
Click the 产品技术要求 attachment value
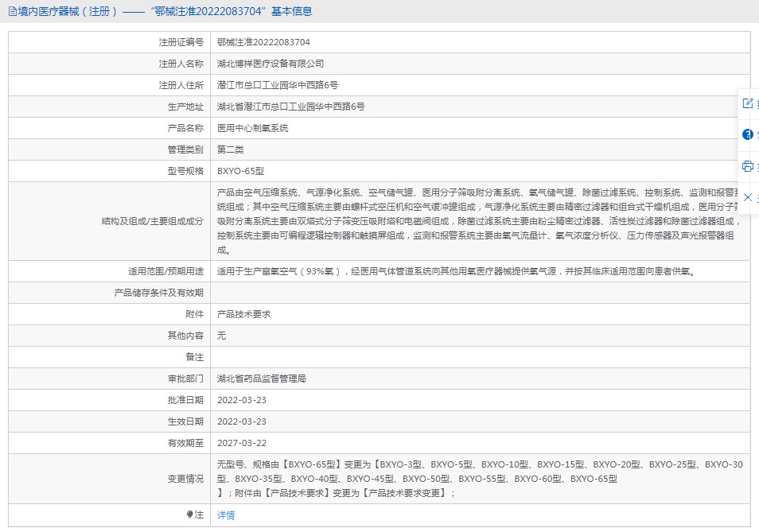244,314
